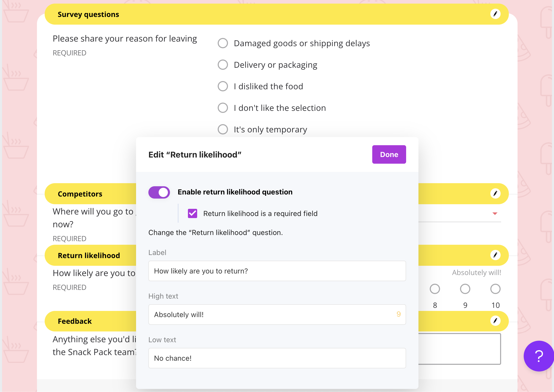This screenshot has height=392, width=554.
Task: Select rating 8 radio on the scale
Action: (x=435, y=289)
